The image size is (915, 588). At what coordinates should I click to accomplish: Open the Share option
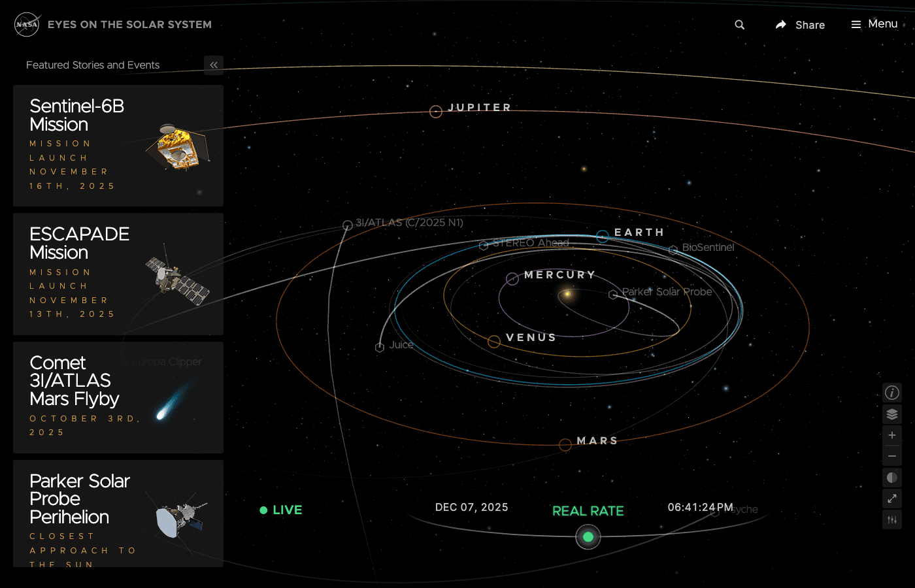800,25
